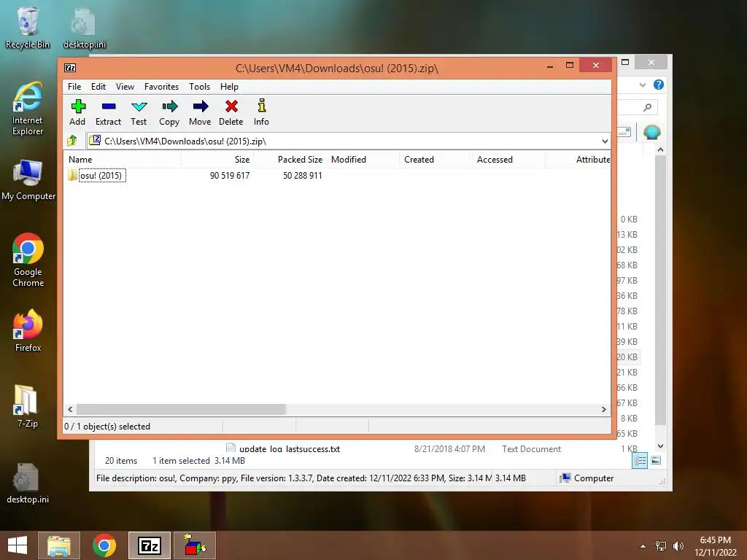747x560 pixels.
Task: Open the File menu
Action: [x=74, y=87]
